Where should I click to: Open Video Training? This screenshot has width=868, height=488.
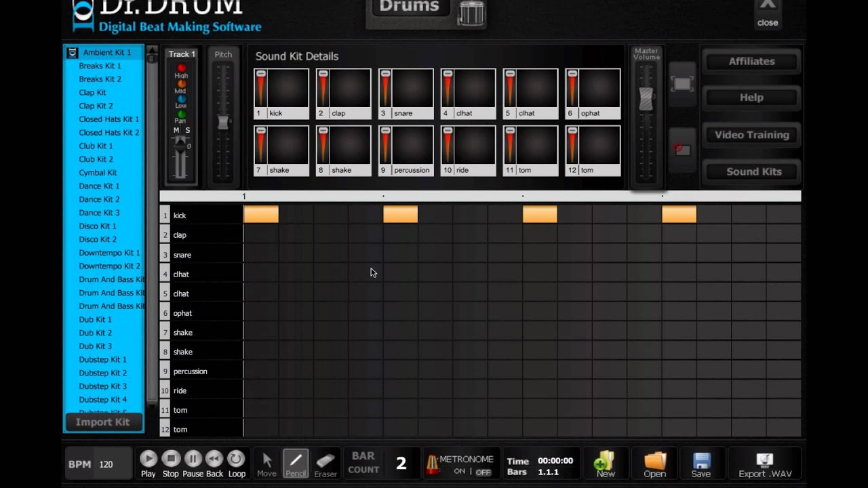click(751, 135)
